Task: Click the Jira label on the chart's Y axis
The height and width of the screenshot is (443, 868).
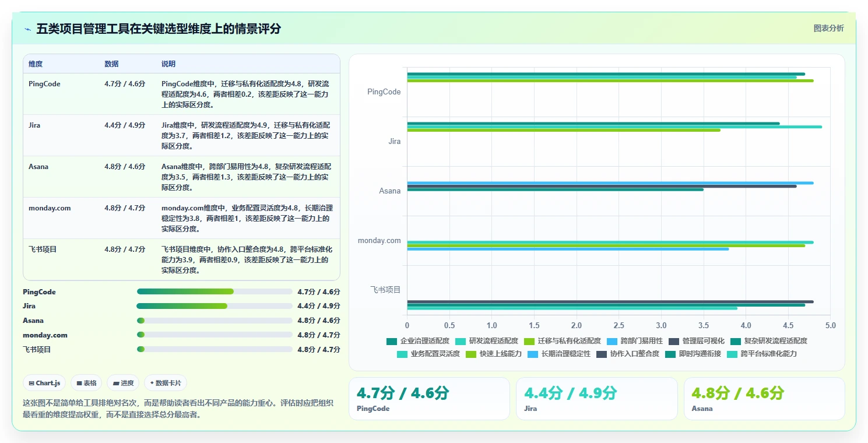Action: coord(395,142)
